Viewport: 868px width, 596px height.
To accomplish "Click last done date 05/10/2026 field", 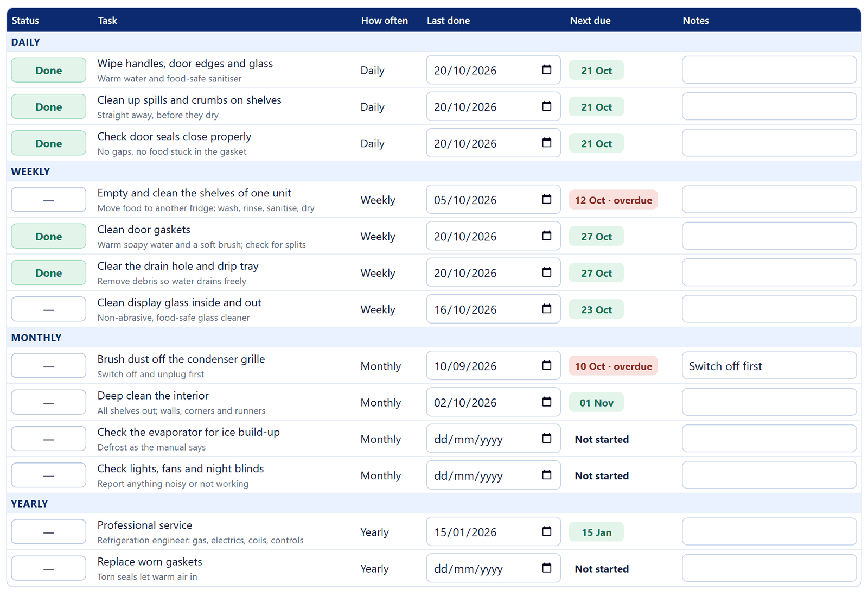I will [x=493, y=200].
